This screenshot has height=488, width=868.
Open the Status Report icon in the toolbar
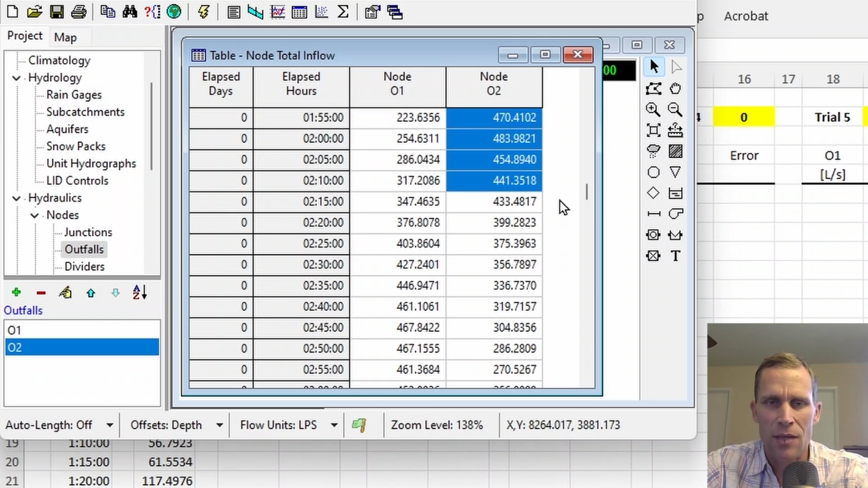pos(233,11)
